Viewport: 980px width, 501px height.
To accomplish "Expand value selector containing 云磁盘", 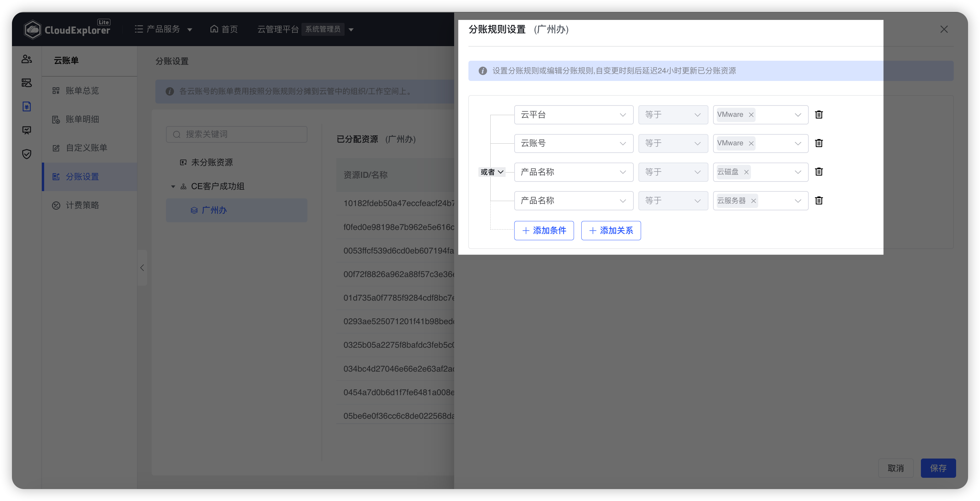I will (x=797, y=172).
